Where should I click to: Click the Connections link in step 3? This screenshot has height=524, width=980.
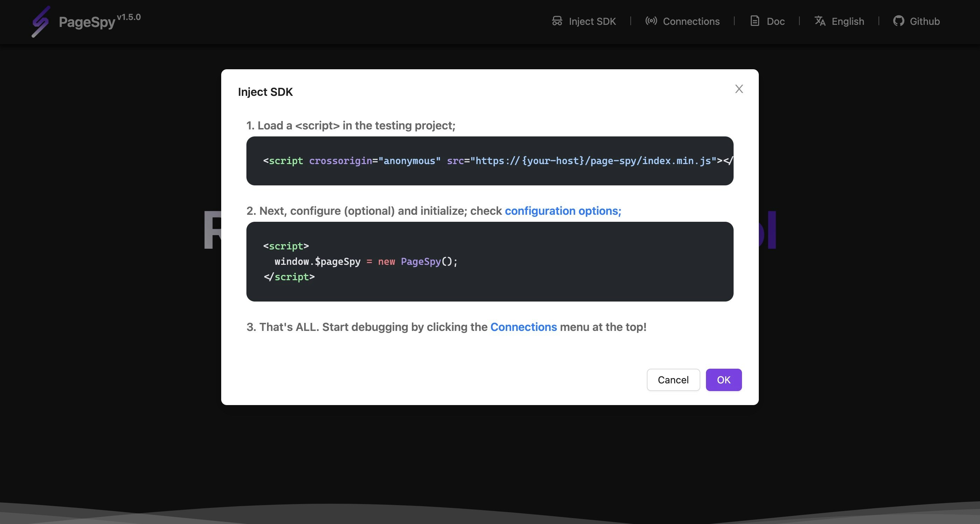pyautogui.click(x=524, y=327)
